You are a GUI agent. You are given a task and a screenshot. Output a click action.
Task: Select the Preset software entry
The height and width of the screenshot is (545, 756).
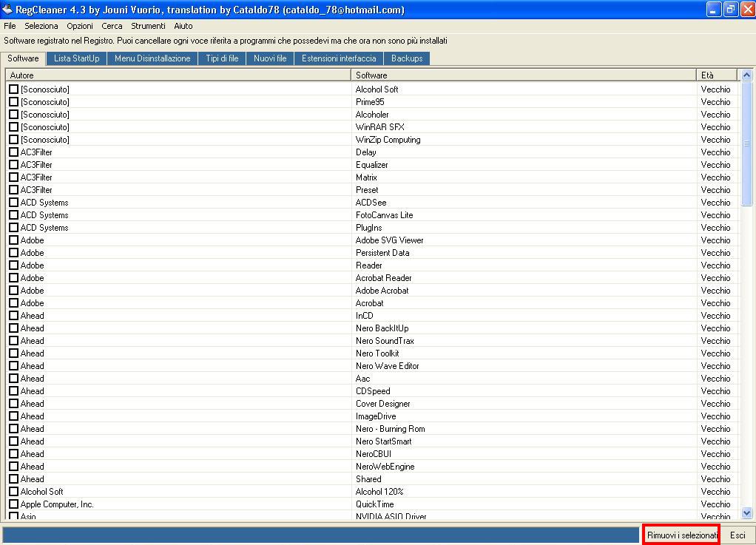coord(366,190)
